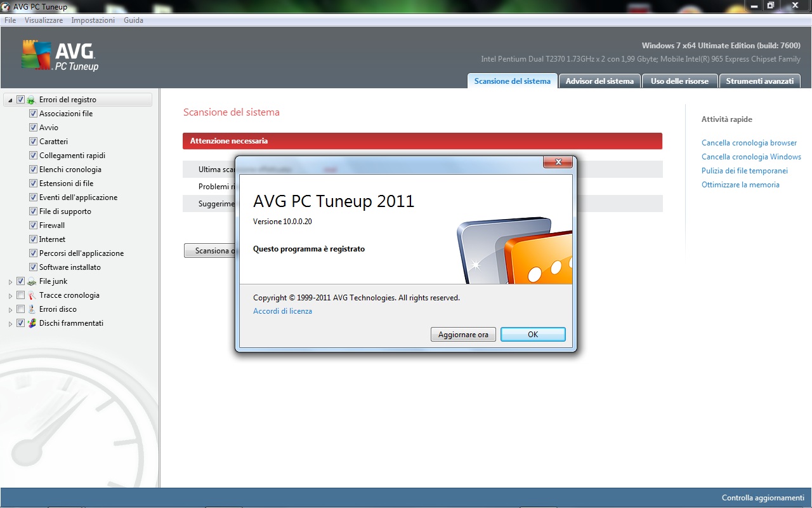Switch to Uso delle risorse tab
This screenshot has height=508, width=812.
[x=679, y=81]
